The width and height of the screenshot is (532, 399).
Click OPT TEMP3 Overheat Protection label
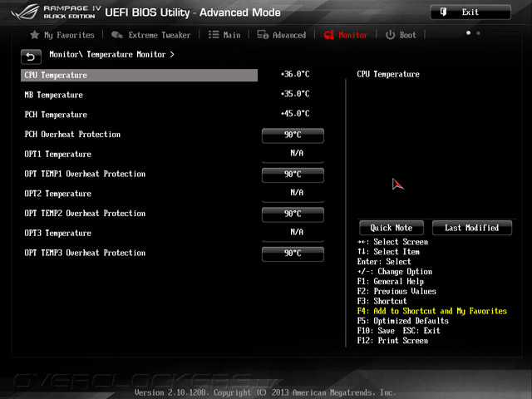point(85,253)
